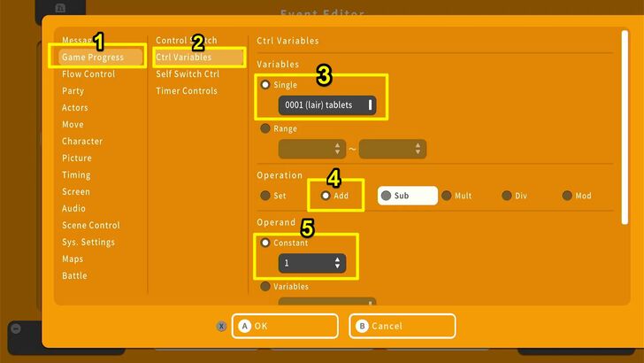Click the minus icon in the background window
Viewport: 644px width, 363px height.
16,328
